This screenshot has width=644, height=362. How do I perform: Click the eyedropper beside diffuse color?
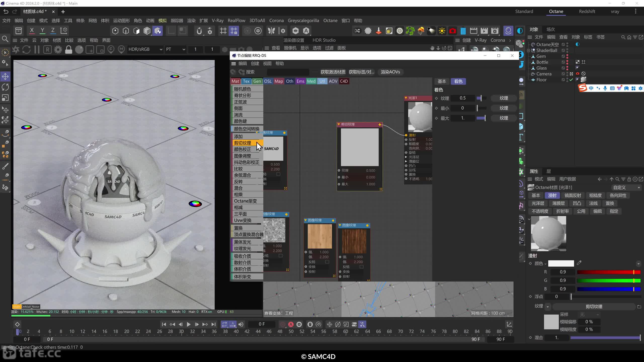(x=579, y=263)
